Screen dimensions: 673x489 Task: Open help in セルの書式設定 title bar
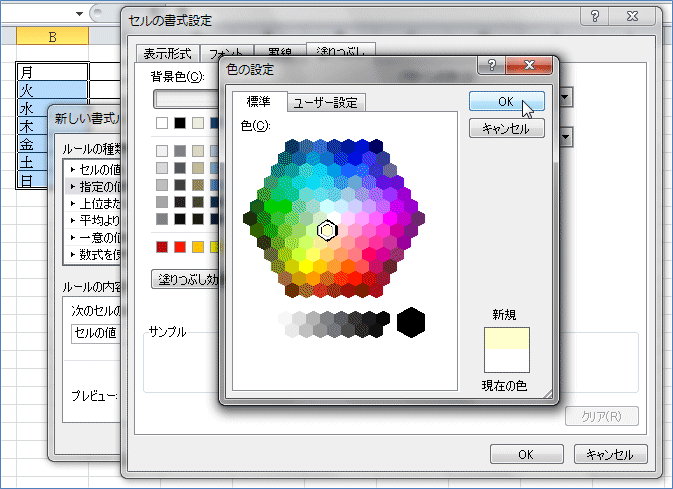(595, 16)
